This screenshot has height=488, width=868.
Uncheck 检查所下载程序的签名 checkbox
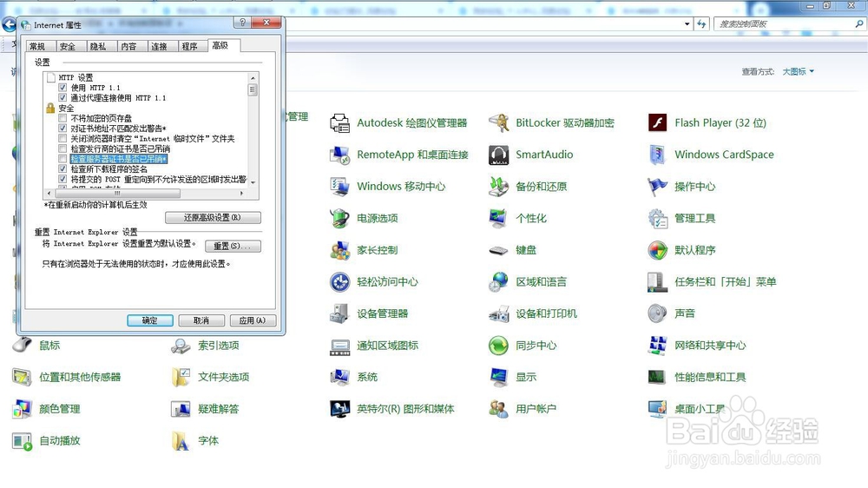[x=62, y=169]
